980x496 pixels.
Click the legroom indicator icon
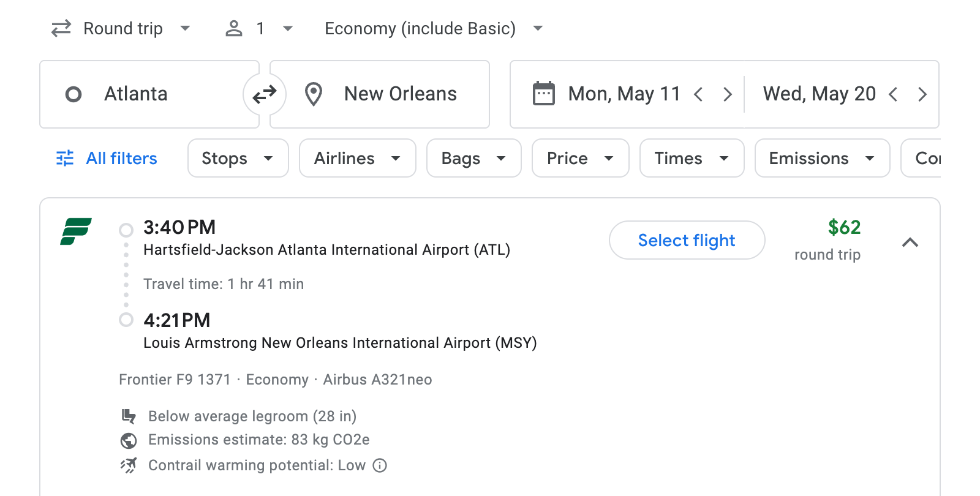129,416
